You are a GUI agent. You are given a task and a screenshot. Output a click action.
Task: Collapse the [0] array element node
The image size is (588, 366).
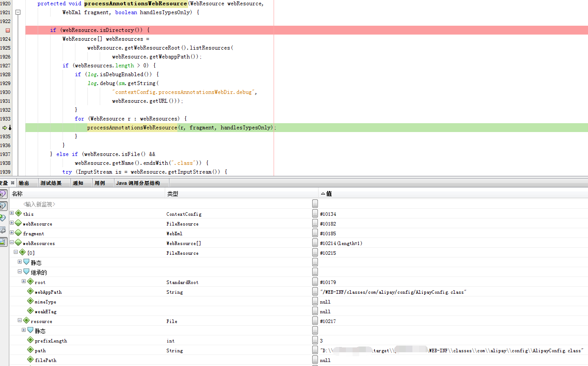[16, 252]
